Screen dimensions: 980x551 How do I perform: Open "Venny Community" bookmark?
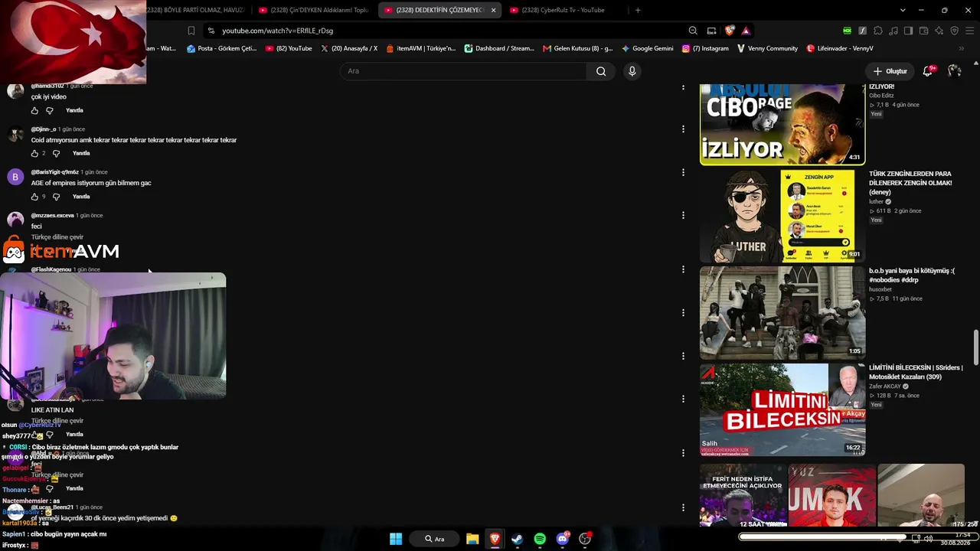point(767,48)
